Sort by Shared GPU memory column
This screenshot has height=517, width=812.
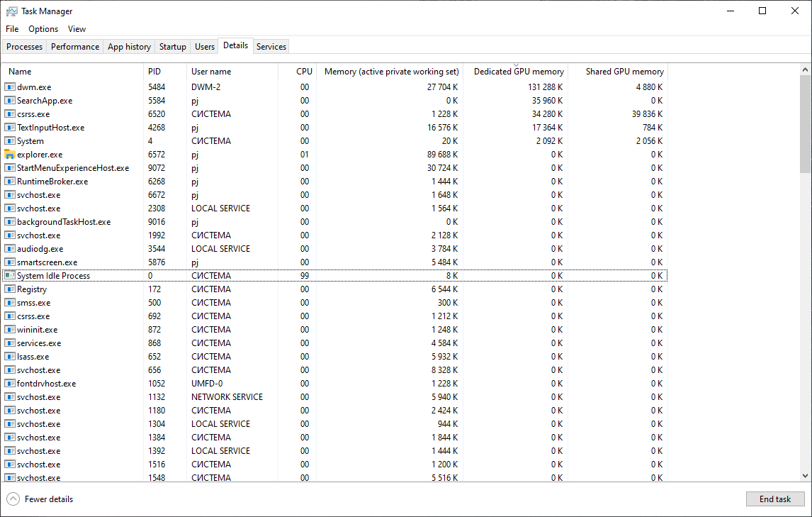[618, 72]
